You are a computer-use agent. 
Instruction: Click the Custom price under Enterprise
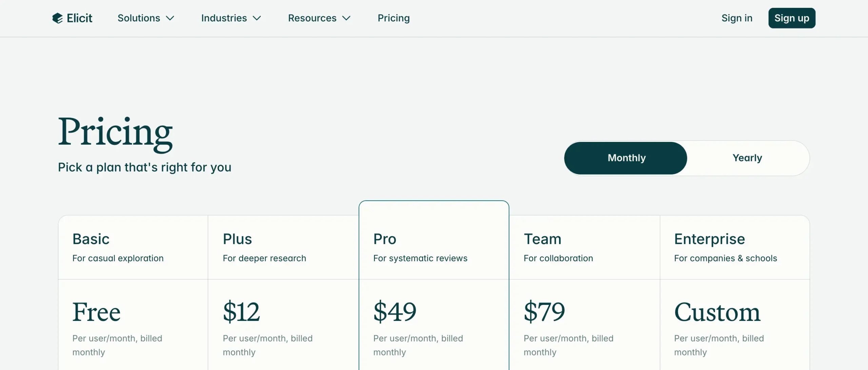click(x=717, y=312)
